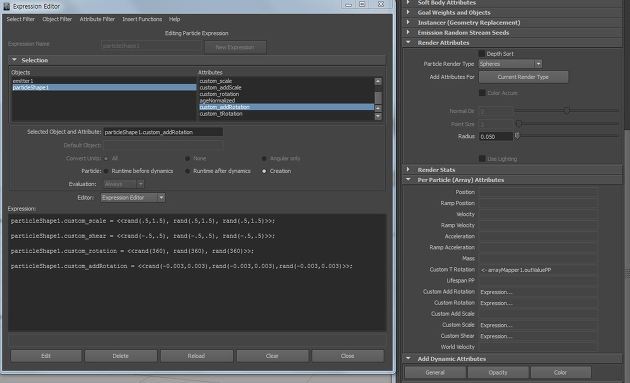Select custom_scale attribute in the list
Screen dimensions: 630x383
[x=216, y=81]
